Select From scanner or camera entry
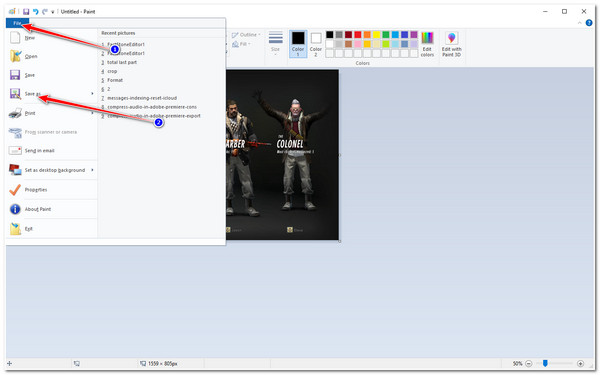The width and height of the screenshot is (600, 375). tap(52, 132)
